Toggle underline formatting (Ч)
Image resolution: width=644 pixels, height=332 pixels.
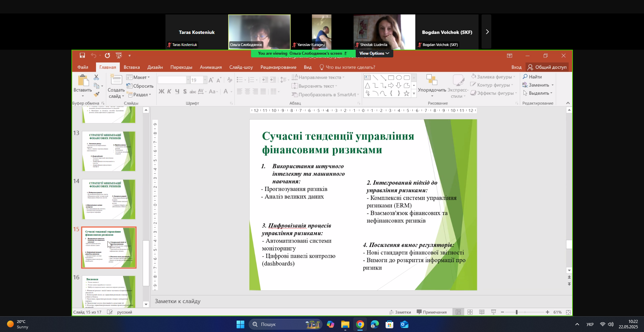pos(177,91)
